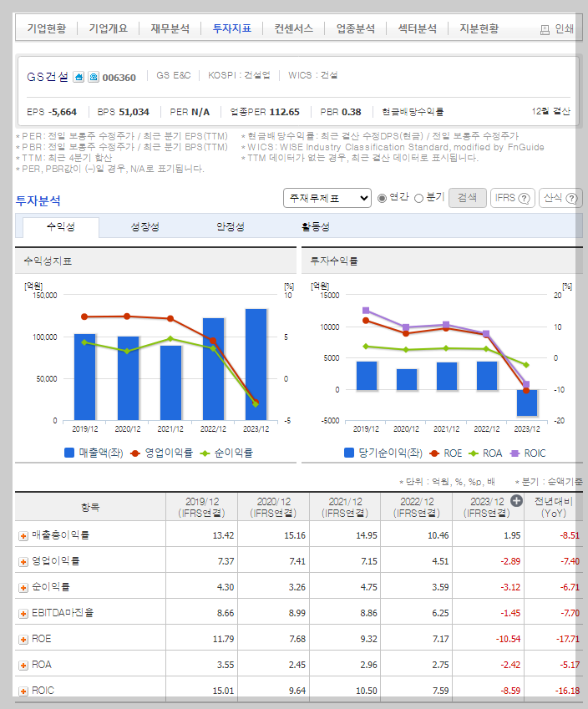Image resolution: width=588 pixels, height=709 pixels.
Task: Open the 주재무제표 dropdown
Action: click(x=327, y=198)
